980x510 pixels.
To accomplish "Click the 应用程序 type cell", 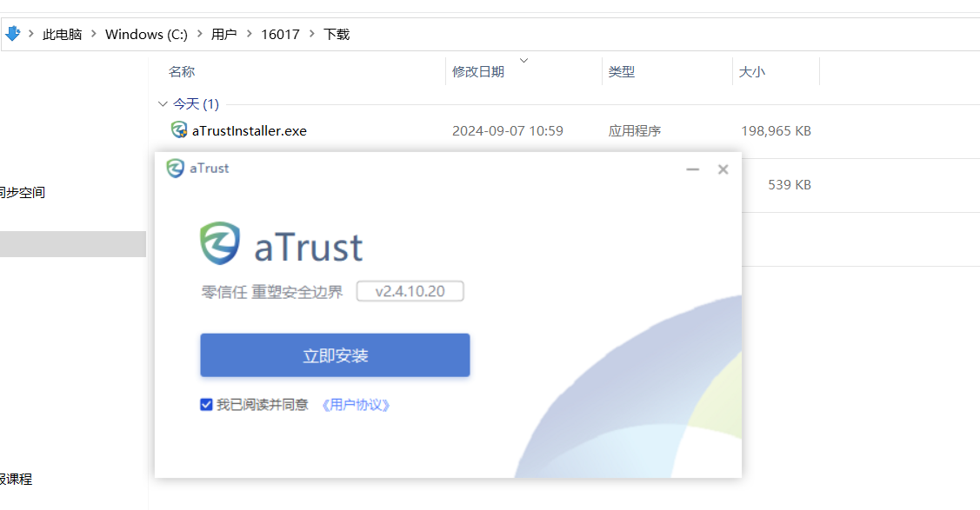I will point(635,130).
